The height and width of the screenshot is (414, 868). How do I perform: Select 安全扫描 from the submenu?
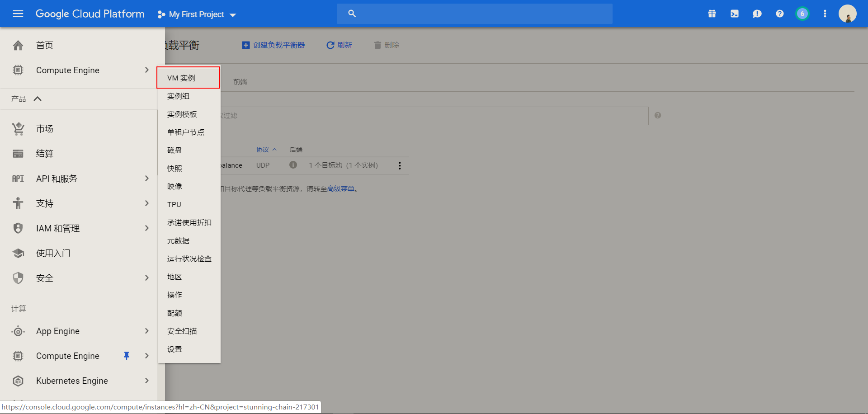tap(189, 331)
